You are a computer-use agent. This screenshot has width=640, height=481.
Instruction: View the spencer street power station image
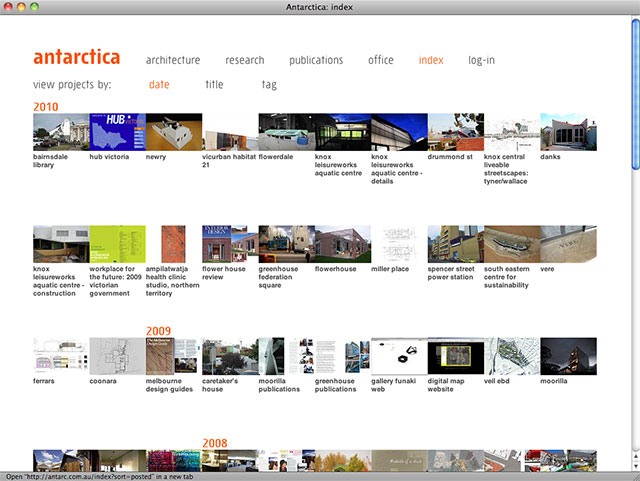pyautogui.click(x=455, y=243)
